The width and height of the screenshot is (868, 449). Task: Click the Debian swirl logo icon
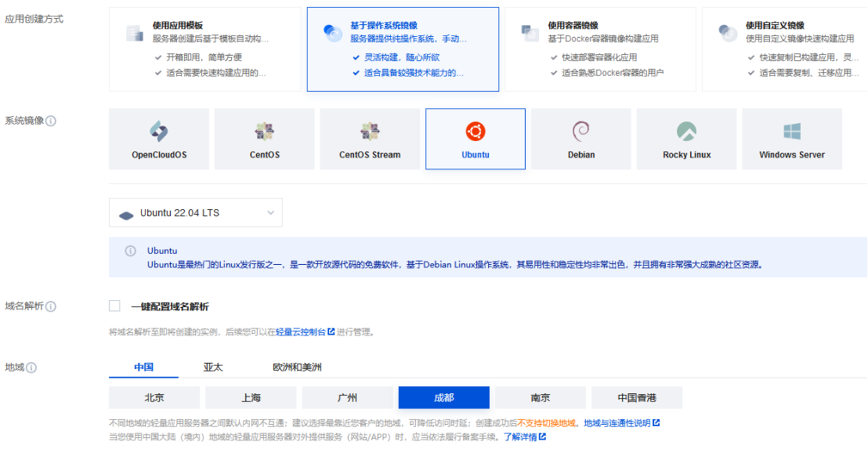(x=581, y=131)
